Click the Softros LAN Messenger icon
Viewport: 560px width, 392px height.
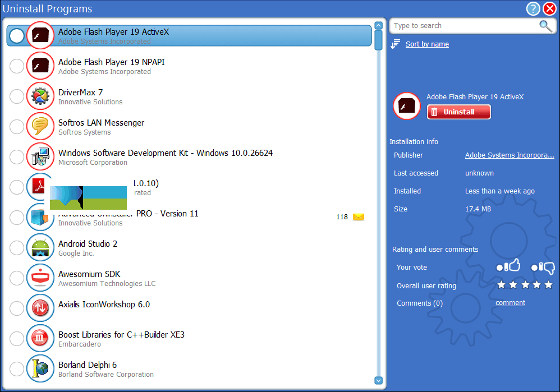click(40, 127)
